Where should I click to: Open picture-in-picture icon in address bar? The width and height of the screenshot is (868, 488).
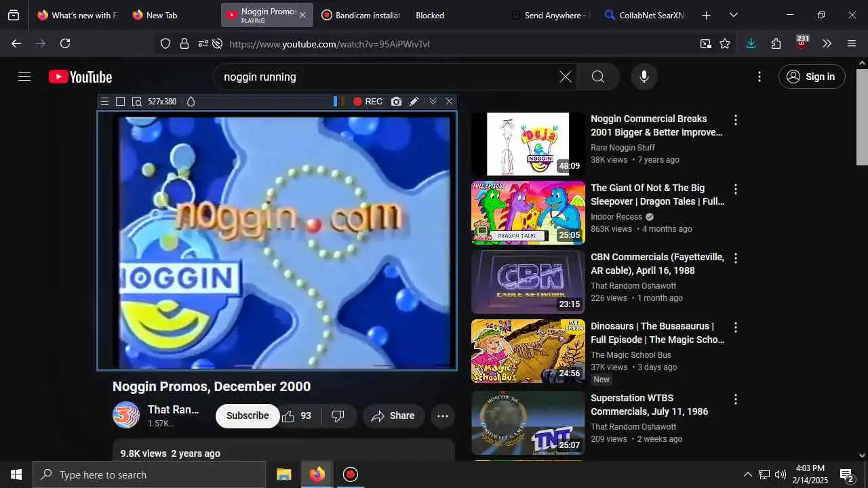(x=706, y=43)
